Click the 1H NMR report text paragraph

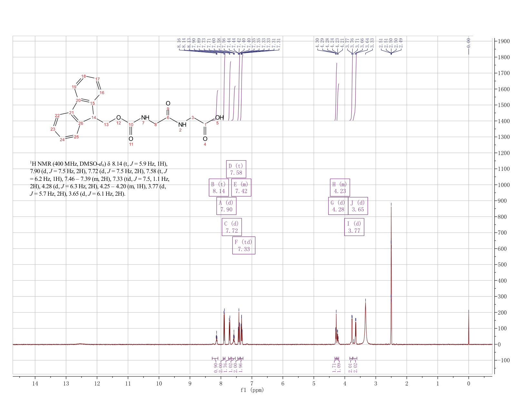100,179
